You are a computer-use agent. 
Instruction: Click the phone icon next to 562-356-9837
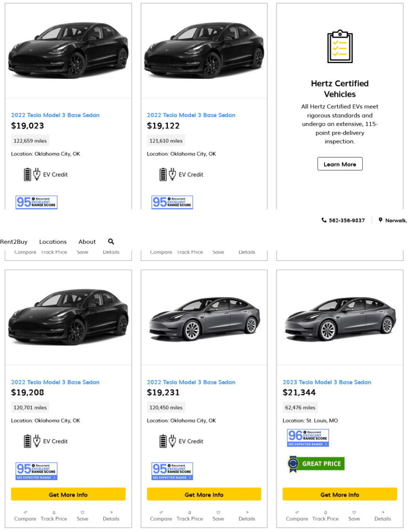pyautogui.click(x=324, y=220)
